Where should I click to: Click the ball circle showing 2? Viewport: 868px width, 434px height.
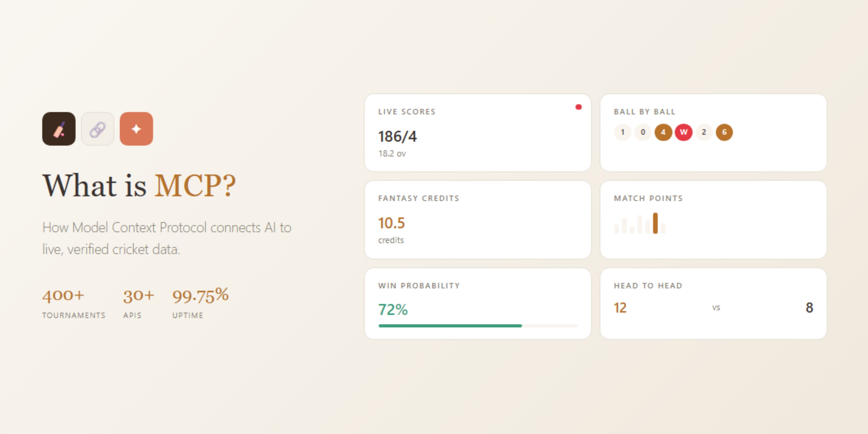[704, 132]
